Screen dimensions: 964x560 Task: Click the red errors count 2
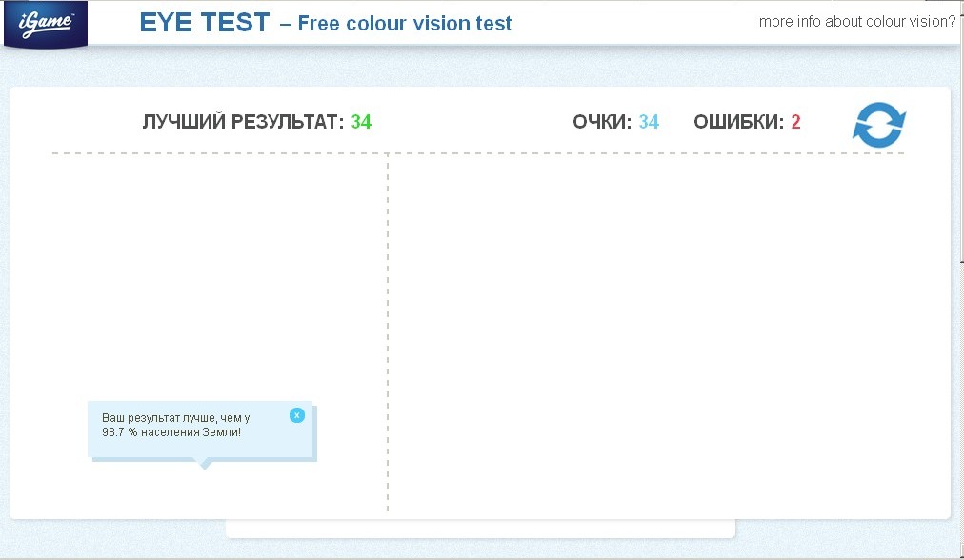[795, 122]
